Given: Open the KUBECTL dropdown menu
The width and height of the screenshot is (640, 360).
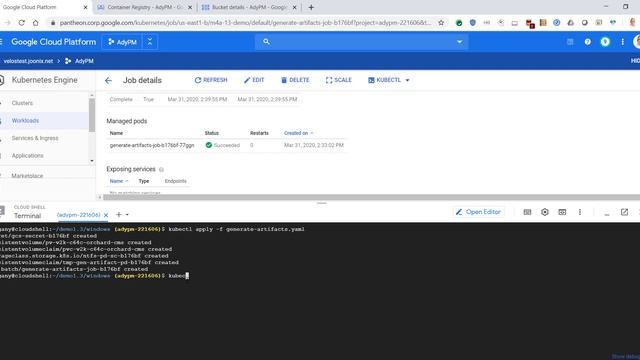Looking at the screenshot, I should tap(389, 80).
